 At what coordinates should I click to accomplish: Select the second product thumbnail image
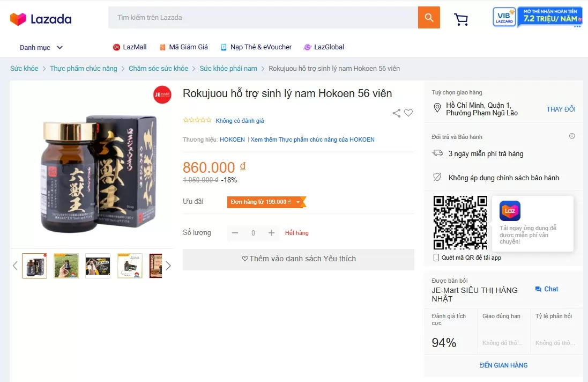(66, 266)
